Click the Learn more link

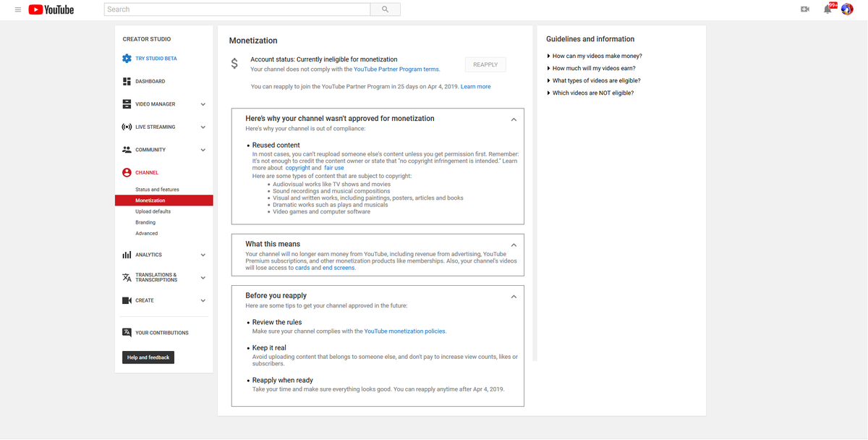tap(476, 86)
